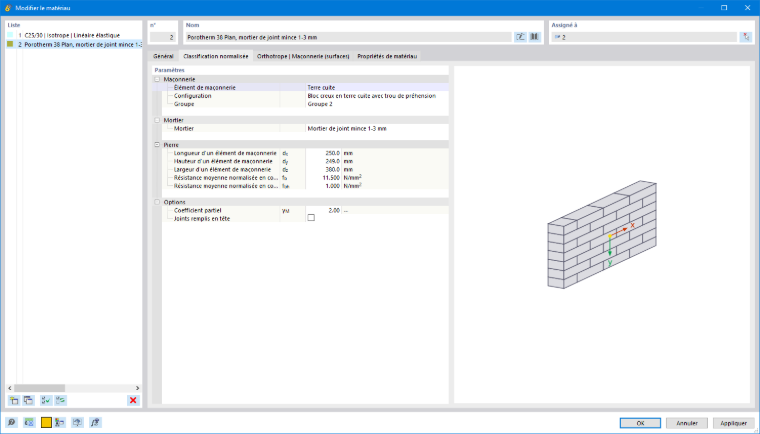Viewport: 760px width, 434px height.
Task: Select the Classification normalisée tab
Action: coord(216,56)
